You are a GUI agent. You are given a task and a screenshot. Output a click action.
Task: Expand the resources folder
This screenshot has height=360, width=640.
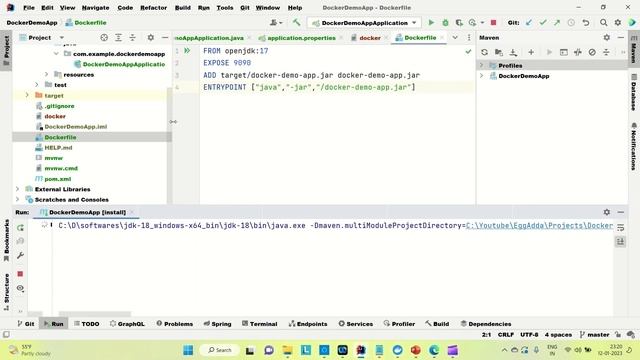(47, 74)
